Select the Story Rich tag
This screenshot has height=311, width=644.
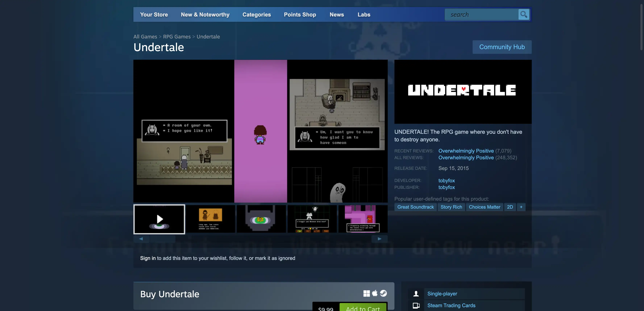(451, 207)
